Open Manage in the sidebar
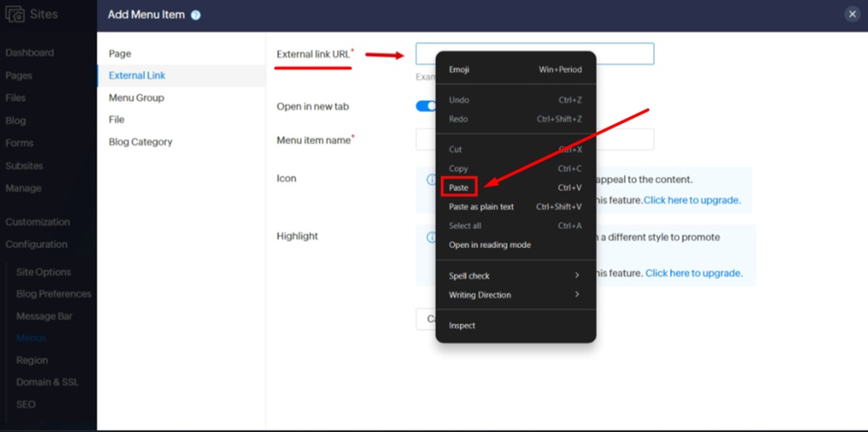This screenshot has width=868, height=432. [23, 188]
